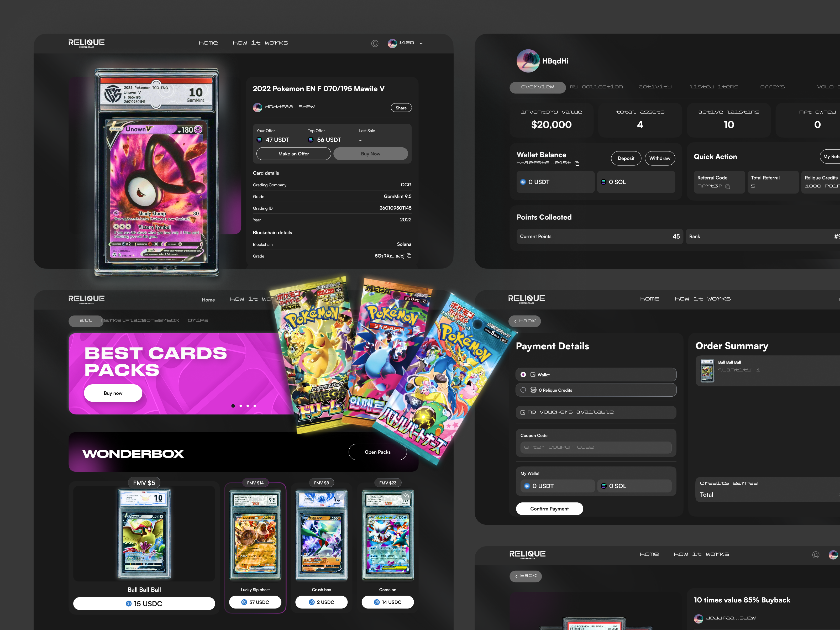Screen dimensions: 840x630
Task: Click the Buy Now button
Action: point(371,154)
